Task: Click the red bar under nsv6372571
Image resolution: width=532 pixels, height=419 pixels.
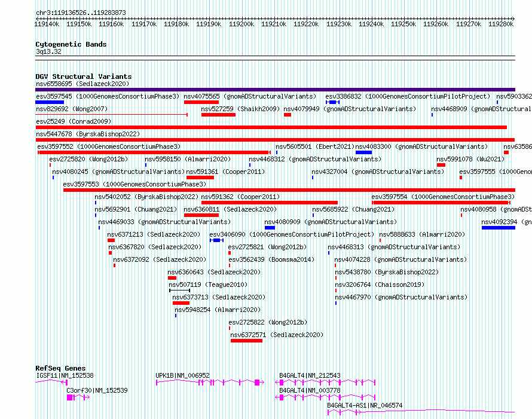Action: (247, 341)
